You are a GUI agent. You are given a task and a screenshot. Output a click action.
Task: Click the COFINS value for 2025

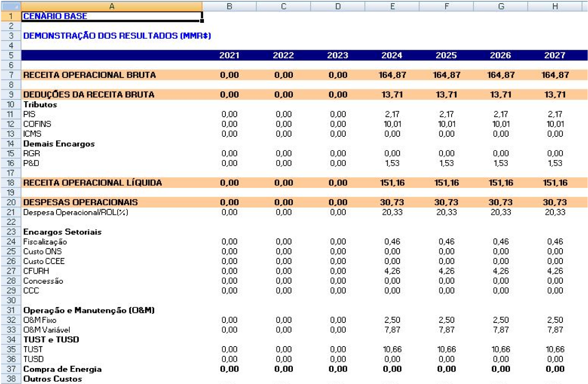[x=446, y=124]
